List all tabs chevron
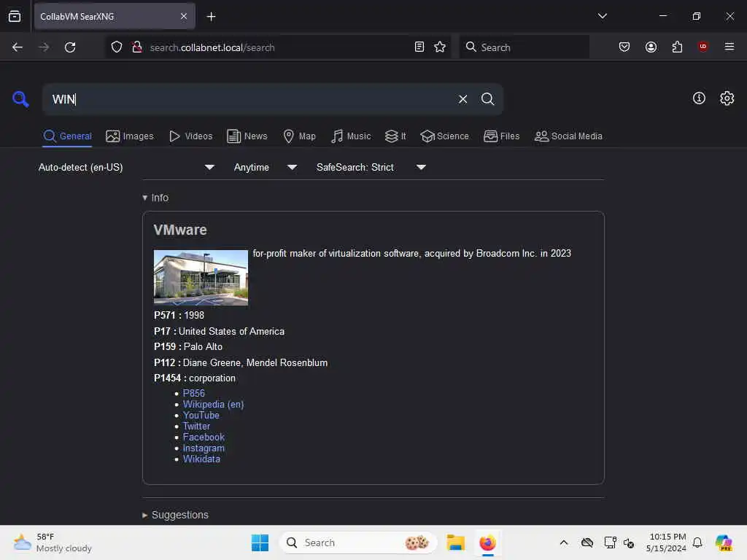 (602, 16)
